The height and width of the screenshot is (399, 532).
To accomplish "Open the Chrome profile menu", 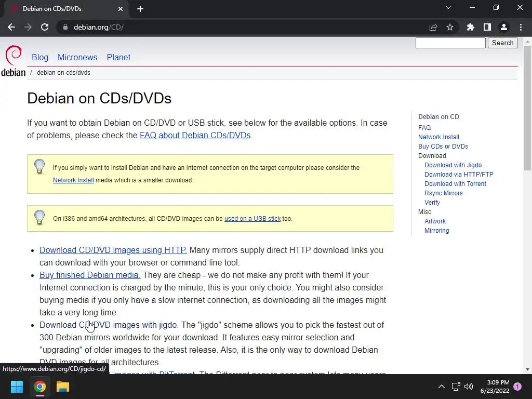I will click(x=504, y=27).
